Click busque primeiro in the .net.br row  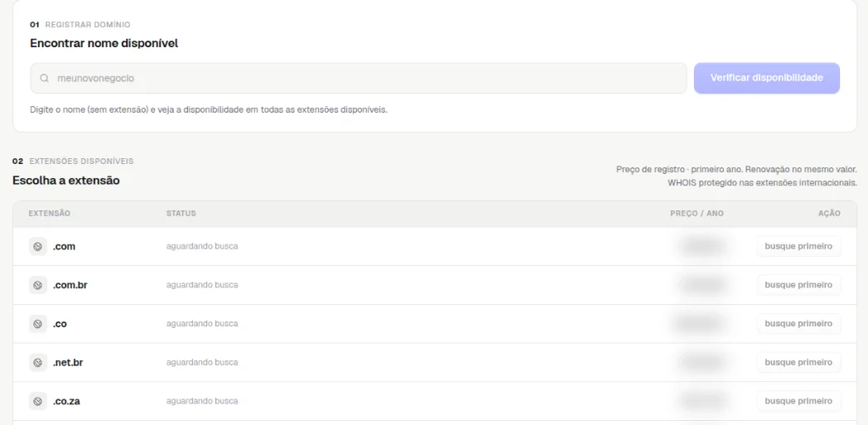point(798,363)
